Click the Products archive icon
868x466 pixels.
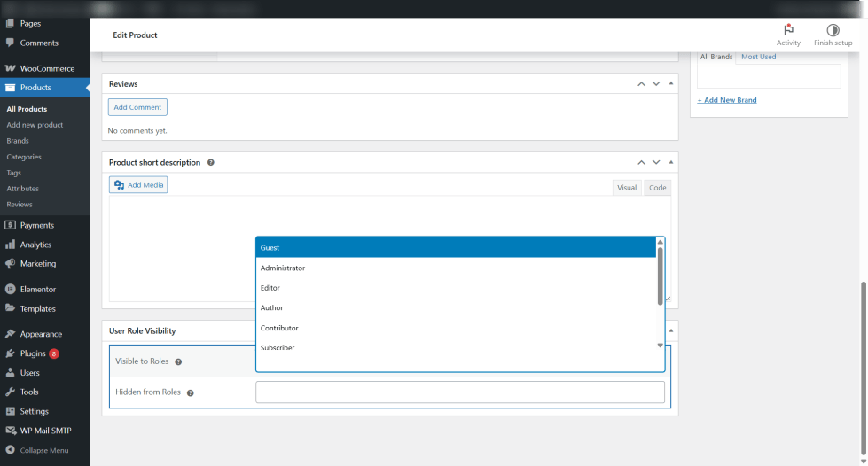coord(10,88)
